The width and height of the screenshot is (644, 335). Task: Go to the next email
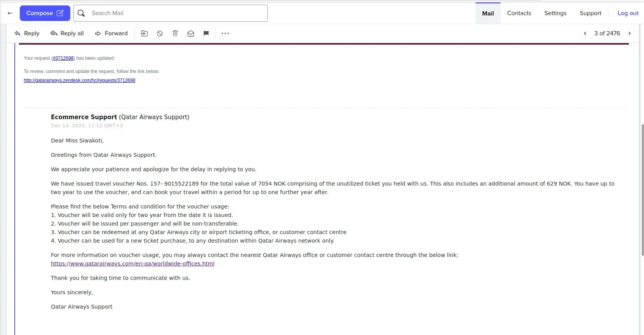630,33
